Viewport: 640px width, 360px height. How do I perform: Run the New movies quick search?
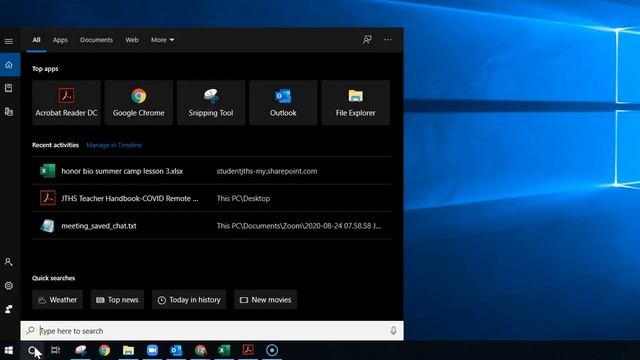coord(265,300)
